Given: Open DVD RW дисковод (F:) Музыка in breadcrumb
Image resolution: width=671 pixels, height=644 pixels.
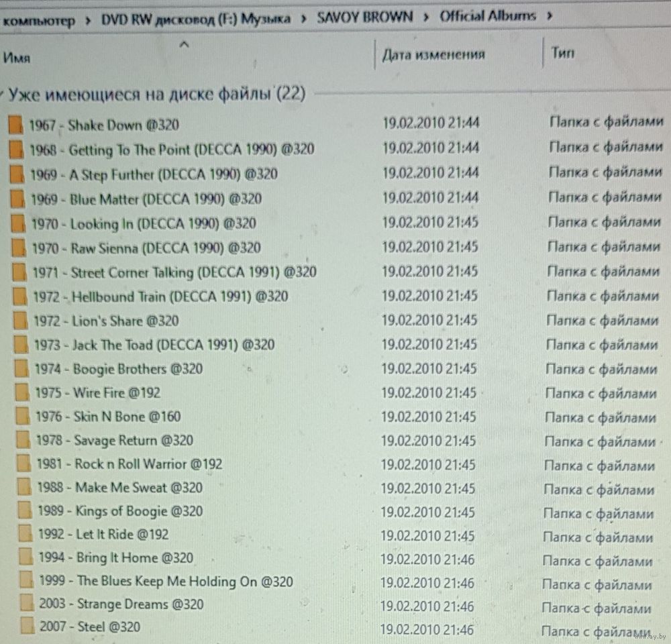Looking at the screenshot, I should pos(195,19).
